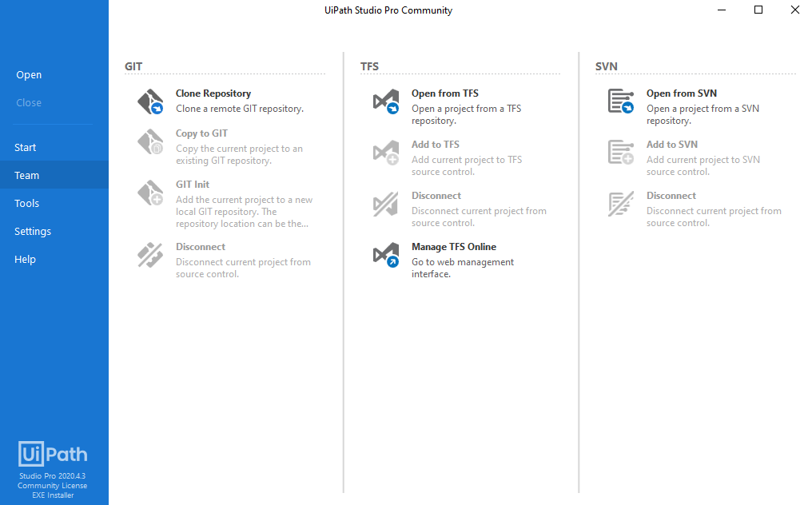Click the GIT Init icon
This screenshot has width=812, height=505.
pyautogui.click(x=150, y=193)
